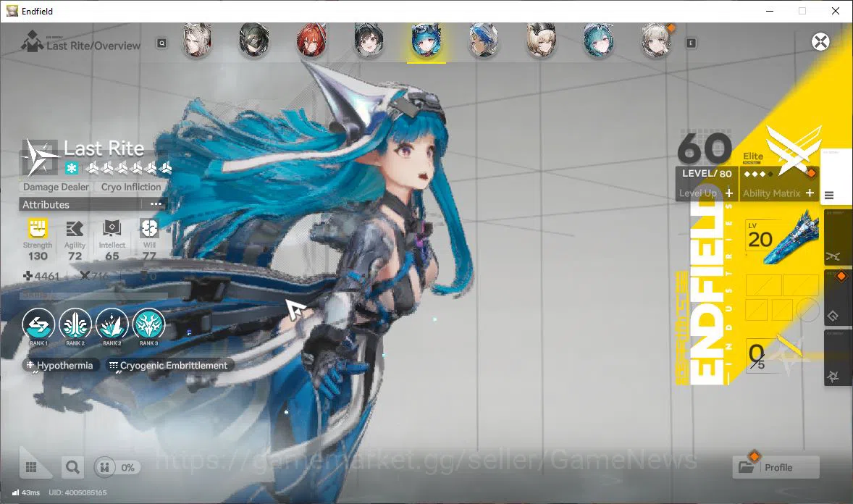The image size is (853, 504).
Task: Open the Cryogenic Embrittlement talent
Action: (169, 365)
